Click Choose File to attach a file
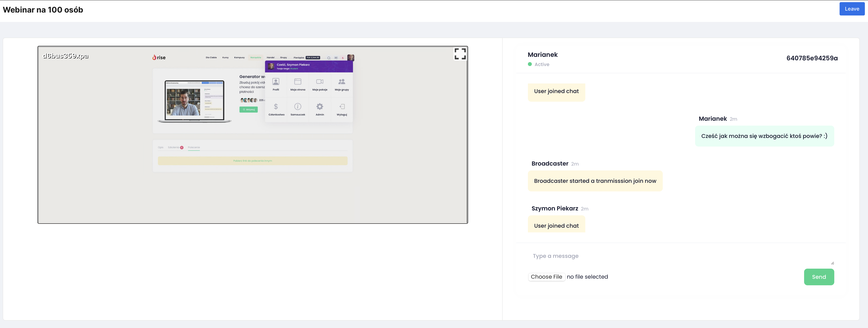The image size is (868, 328). pyautogui.click(x=546, y=277)
